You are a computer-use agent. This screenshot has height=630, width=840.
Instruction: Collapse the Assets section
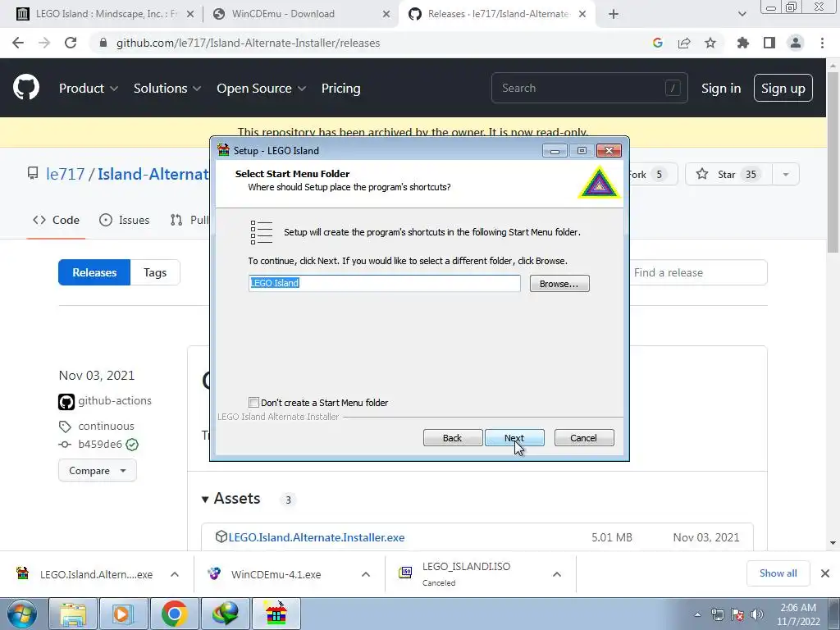point(231,499)
